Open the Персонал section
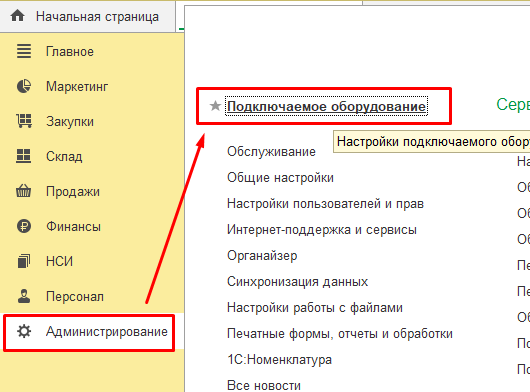The width and height of the screenshot is (530, 392). point(75,296)
